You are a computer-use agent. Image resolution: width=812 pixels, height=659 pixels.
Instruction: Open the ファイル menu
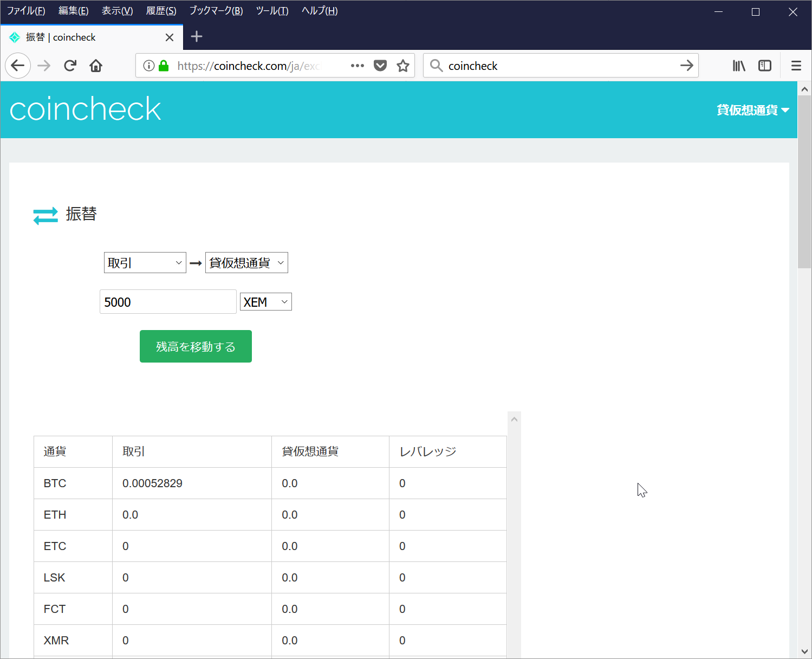click(26, 11)
